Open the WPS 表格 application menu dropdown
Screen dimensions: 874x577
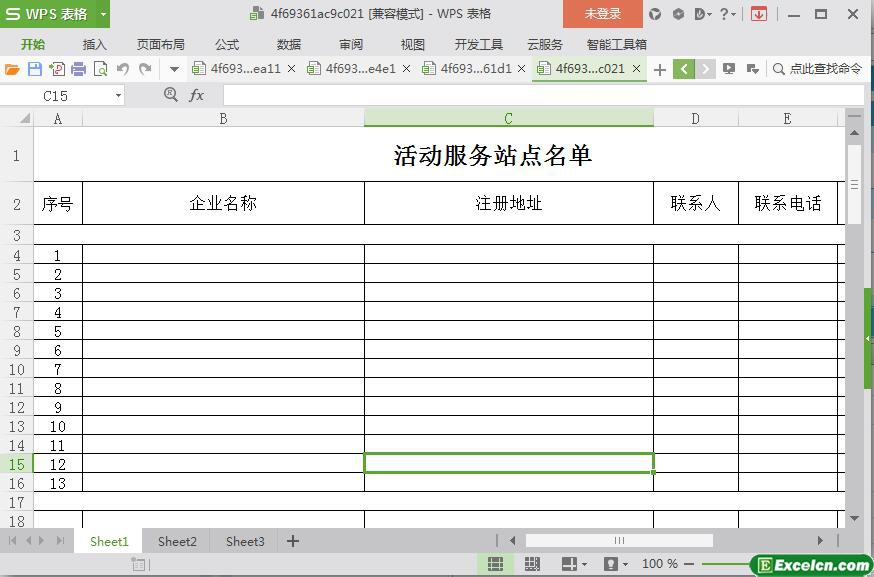point(103,14)
